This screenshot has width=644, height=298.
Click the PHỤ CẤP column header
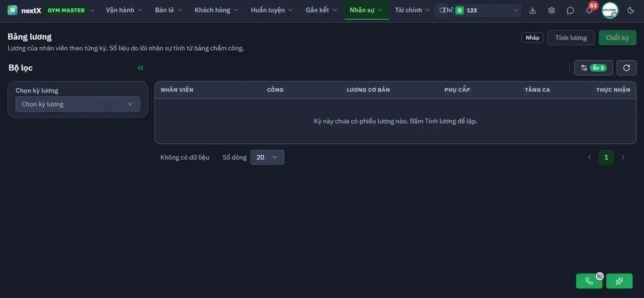[457, 90]
